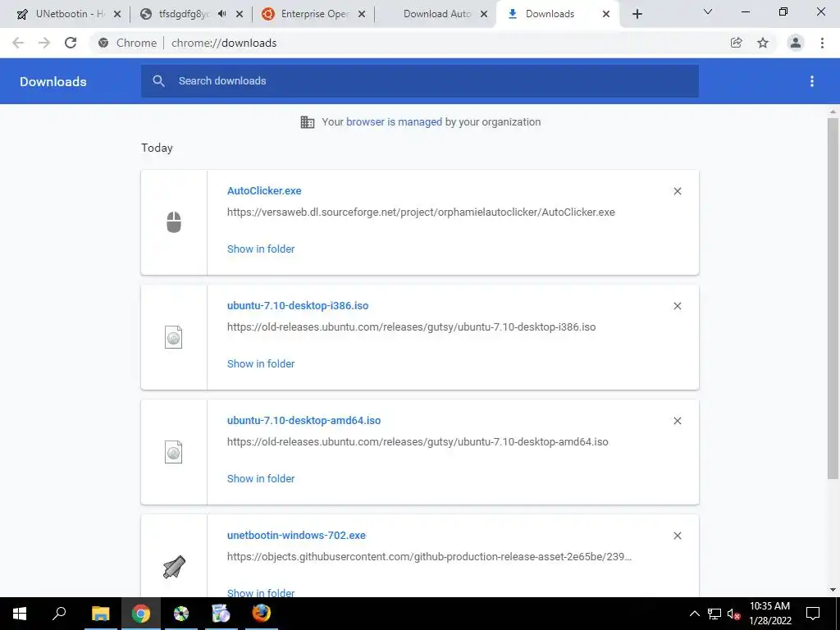The height and width of the screenshot is (630, 840).
Task: Click the disc application icon in taskbar
Action: click(181, 614)
